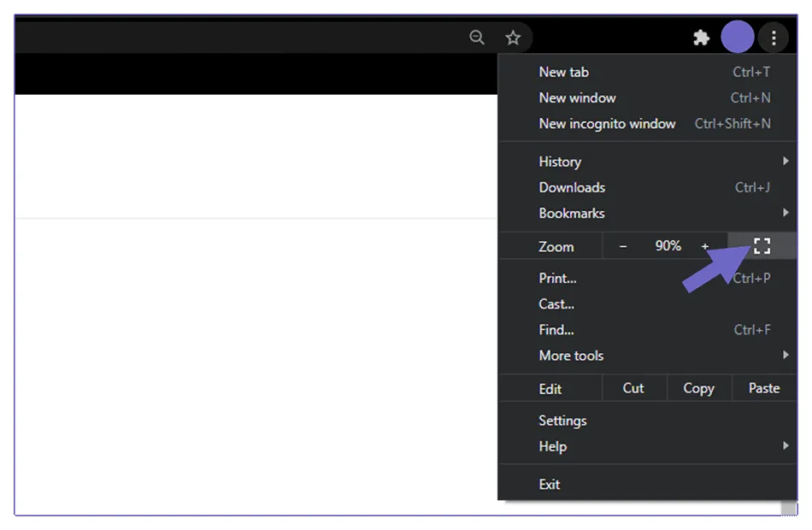Choose New window menu item

647,98
